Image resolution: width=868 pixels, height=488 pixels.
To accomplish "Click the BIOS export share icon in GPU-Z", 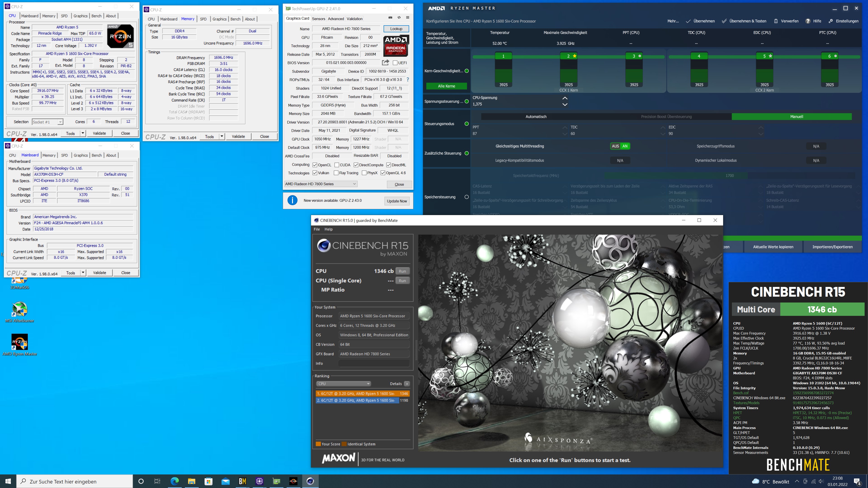I will (x=385, y=62).
